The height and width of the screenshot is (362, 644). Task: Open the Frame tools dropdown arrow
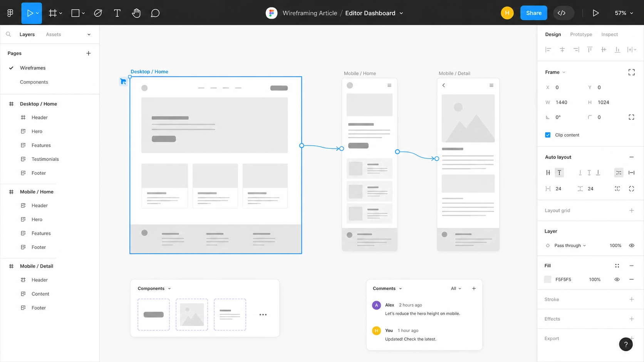coord(60,13)
